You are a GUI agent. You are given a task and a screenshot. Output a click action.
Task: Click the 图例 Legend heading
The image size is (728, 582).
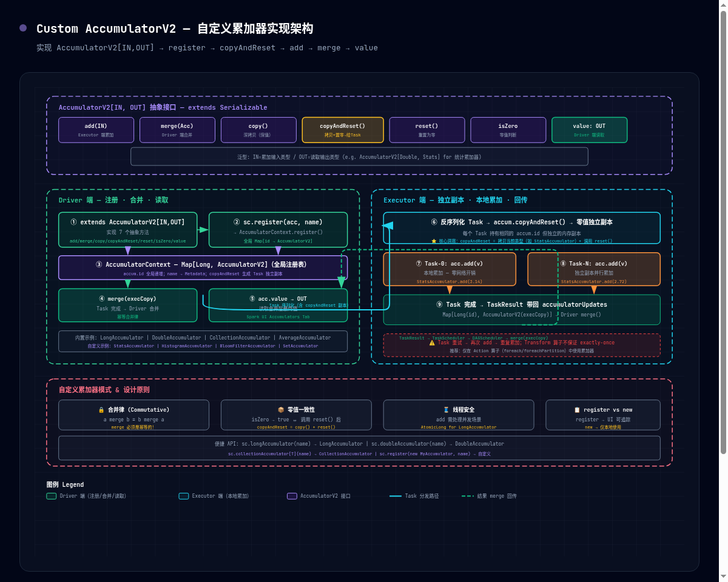coord(65,484)
